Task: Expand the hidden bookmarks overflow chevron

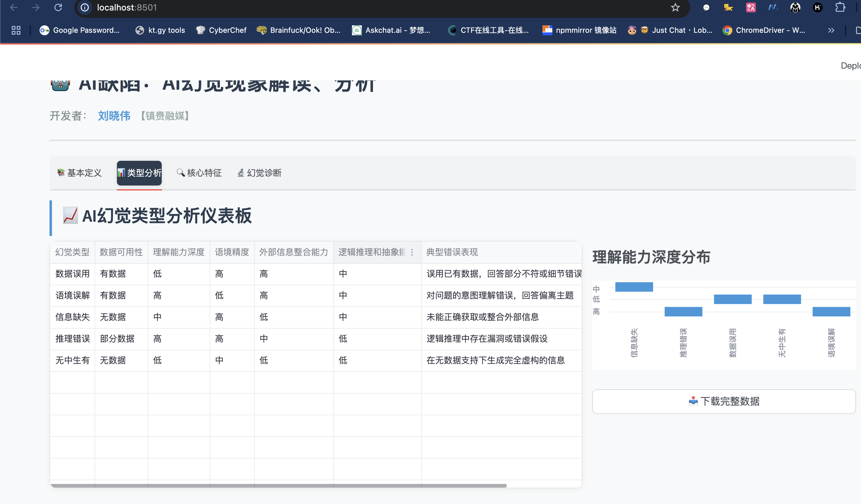Action: [x=831, y=30]
